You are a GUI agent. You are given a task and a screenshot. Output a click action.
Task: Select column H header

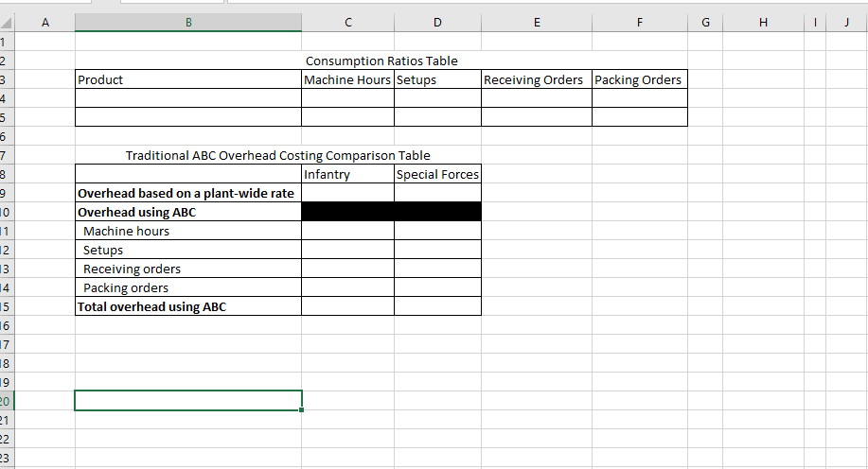763,23
